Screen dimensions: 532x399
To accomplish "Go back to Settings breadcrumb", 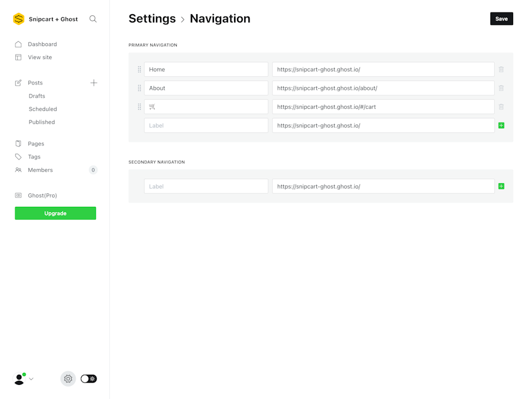I will 152,19.
